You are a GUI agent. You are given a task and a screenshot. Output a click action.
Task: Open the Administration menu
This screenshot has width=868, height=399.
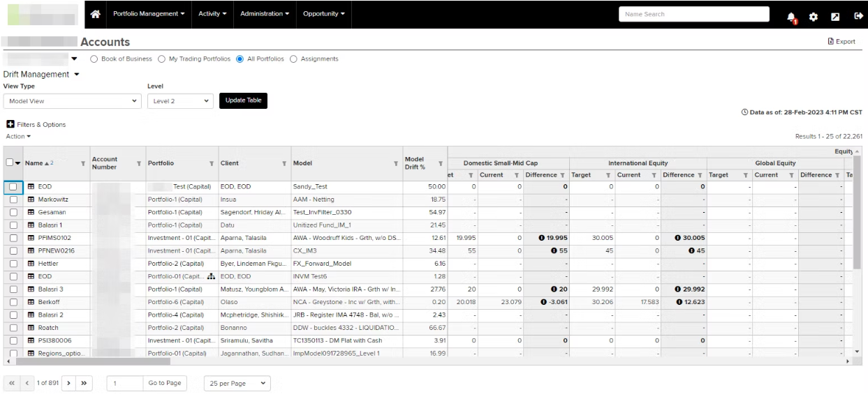pos(265,14)
